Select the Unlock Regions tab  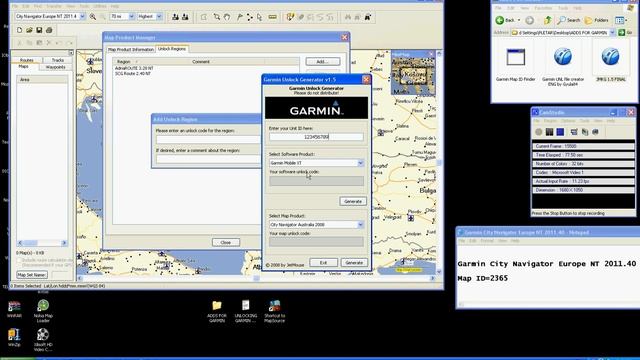(x=172, y=49)
